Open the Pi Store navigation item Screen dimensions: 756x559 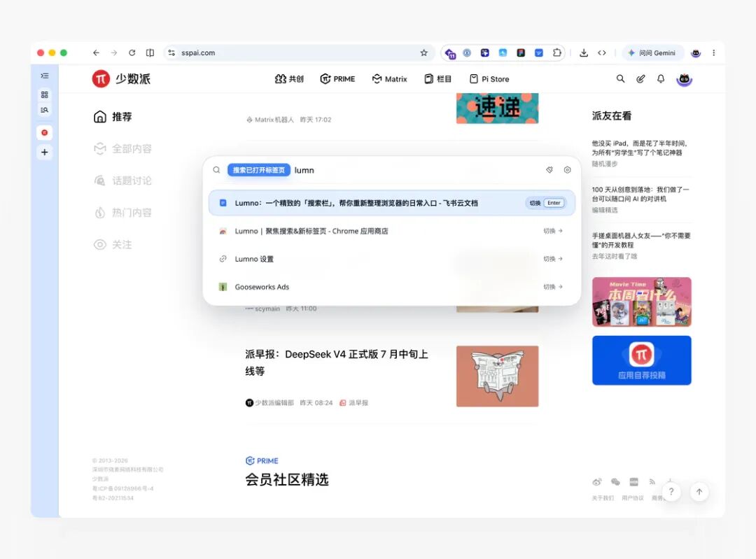coord(489,79)
